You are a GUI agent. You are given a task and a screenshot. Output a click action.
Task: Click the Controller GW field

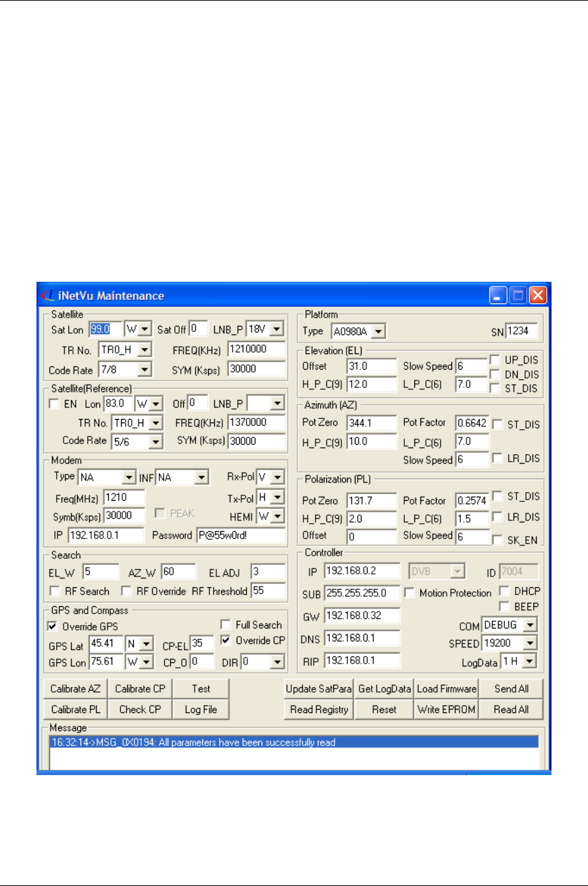[x=362, y=616]
